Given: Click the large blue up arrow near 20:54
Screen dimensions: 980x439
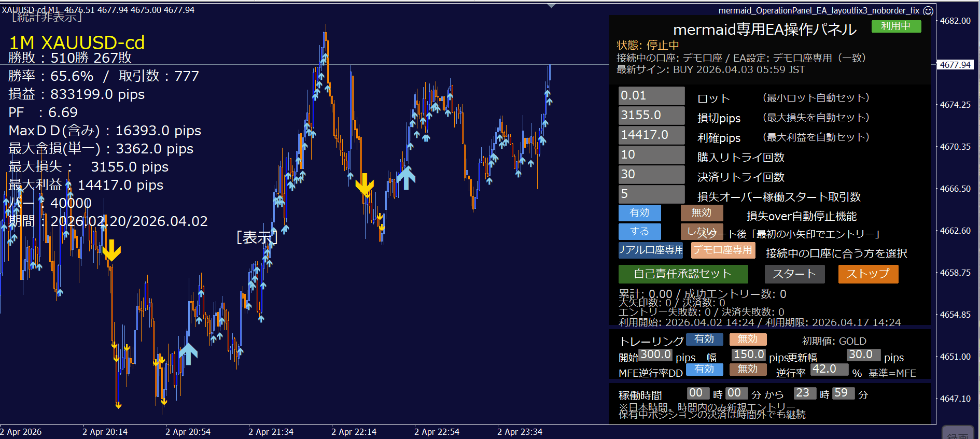Looking at the screenshot, I should (x=188, y=353).
